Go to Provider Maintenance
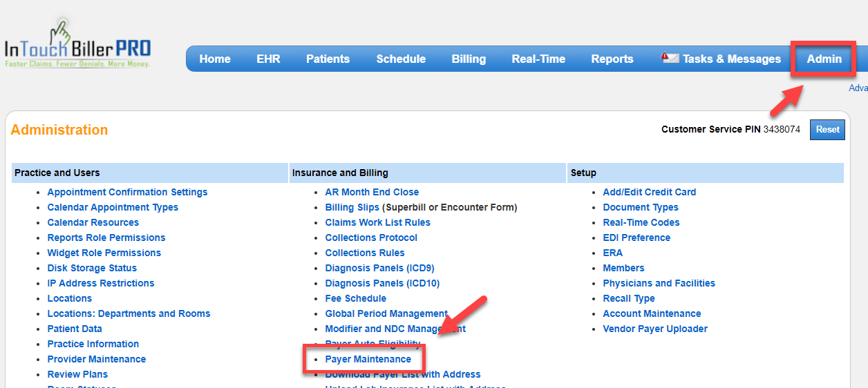This screenshot has height=388, width=868. tap(96, 359)
